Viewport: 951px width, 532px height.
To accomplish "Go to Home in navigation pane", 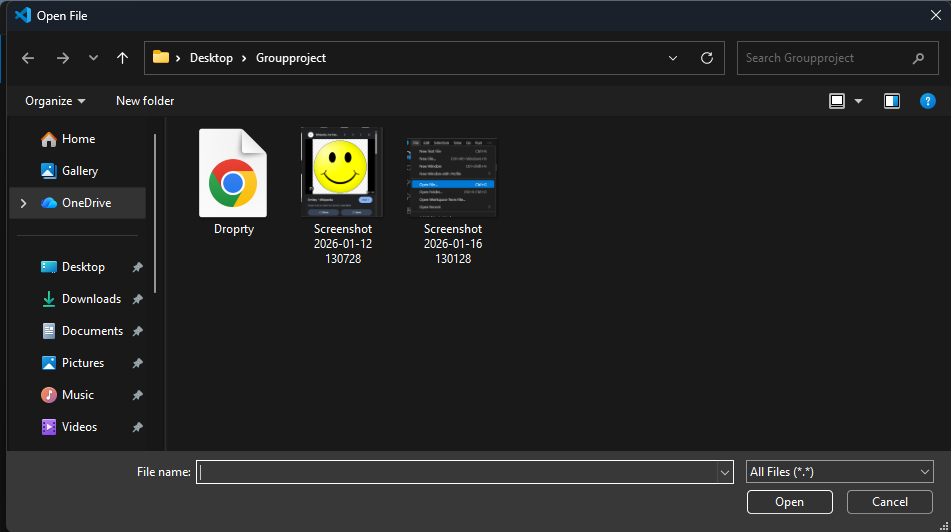I will click(x=78, y=139).
